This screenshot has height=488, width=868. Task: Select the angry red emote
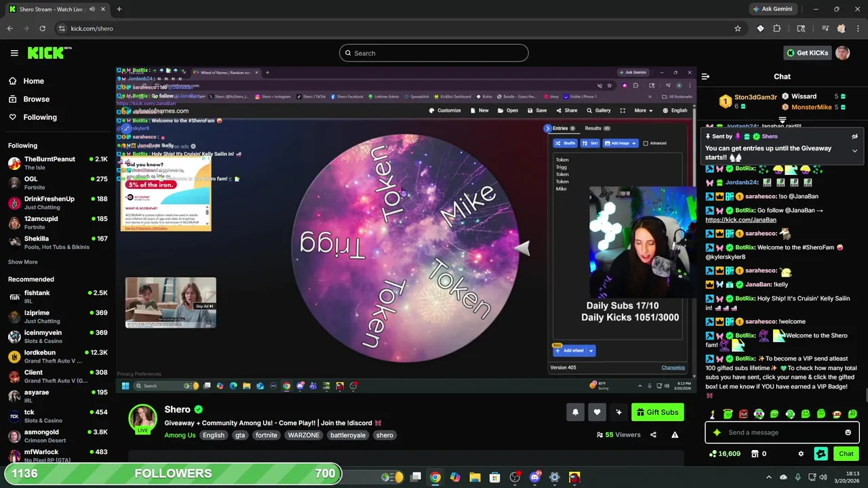(743, 414)
